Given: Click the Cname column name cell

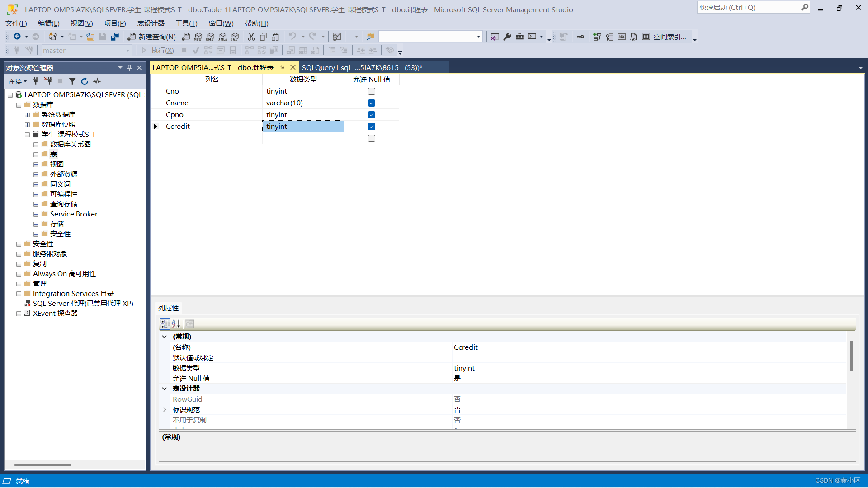Looking at the screenshot, I should pos(212,103).
